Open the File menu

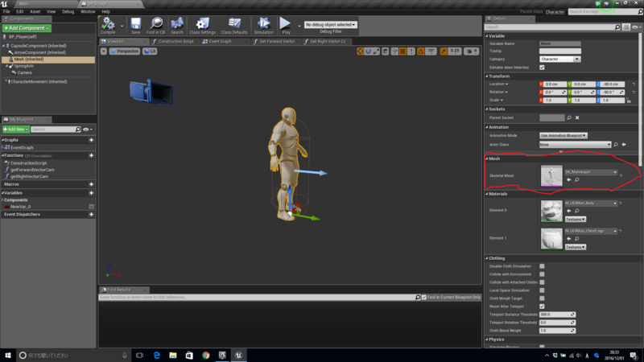pos(6,11)
